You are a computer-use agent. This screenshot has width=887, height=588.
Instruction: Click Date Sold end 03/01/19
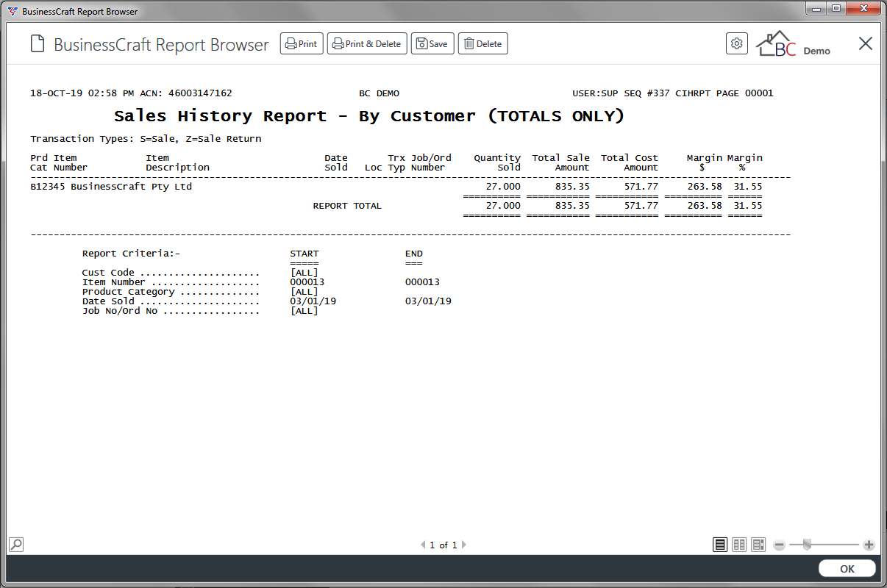click(x=428, y=301)
